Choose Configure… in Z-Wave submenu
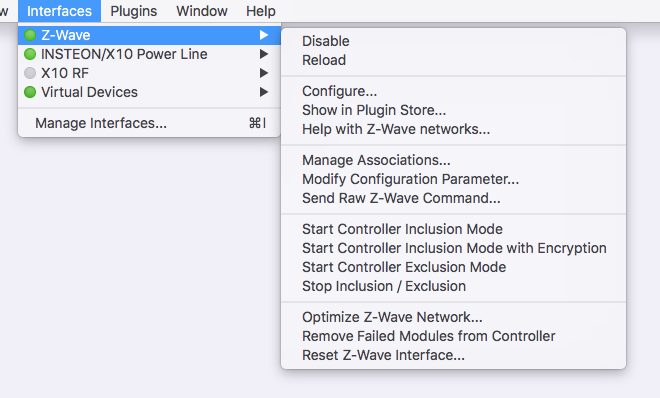660x398 pixels. (454, 91)
